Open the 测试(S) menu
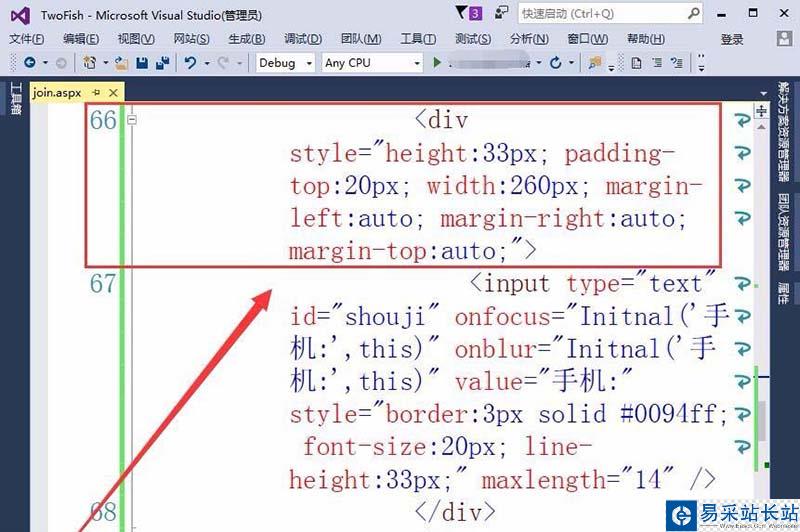 pyautogui.click(x=473, y=39)
